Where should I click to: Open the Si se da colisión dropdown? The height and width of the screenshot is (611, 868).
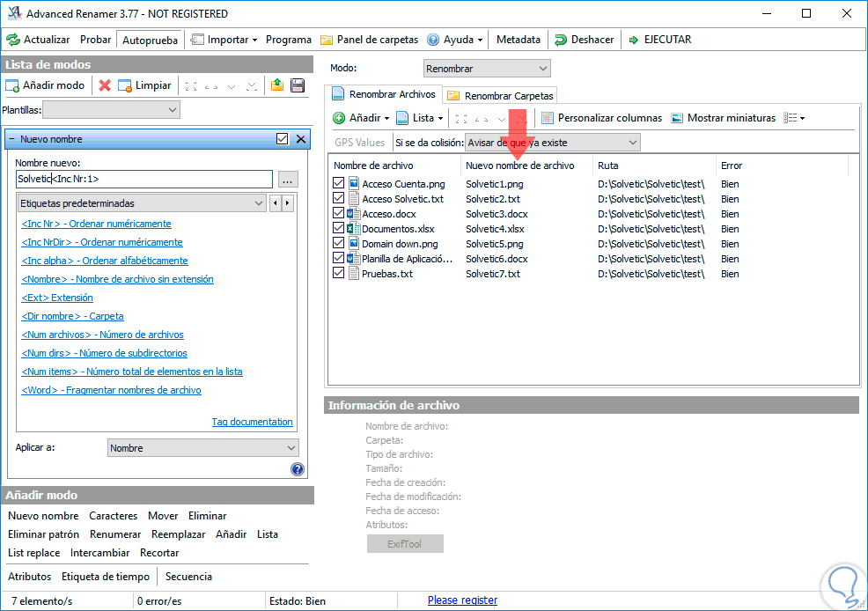point(553,143)
